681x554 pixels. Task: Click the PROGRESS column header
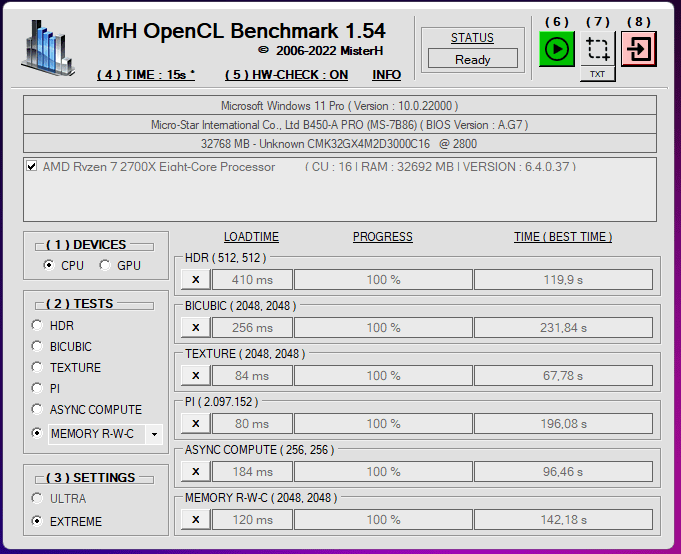pyautogui.click(x=383, y=237)
